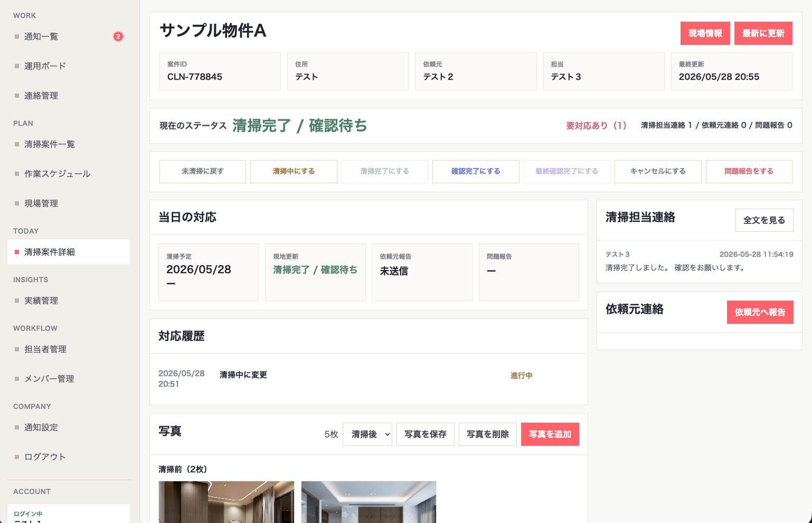Screen dimensions: 812x523
Task: Click the 清掃予定 date 2026/05/28
Action: (199, 269)
